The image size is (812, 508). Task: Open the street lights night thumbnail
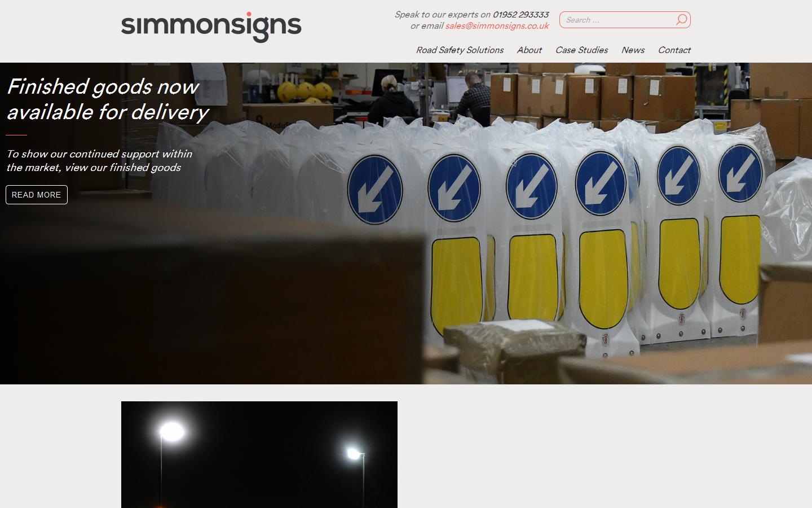pyautogui.click(x=259, y=454)
